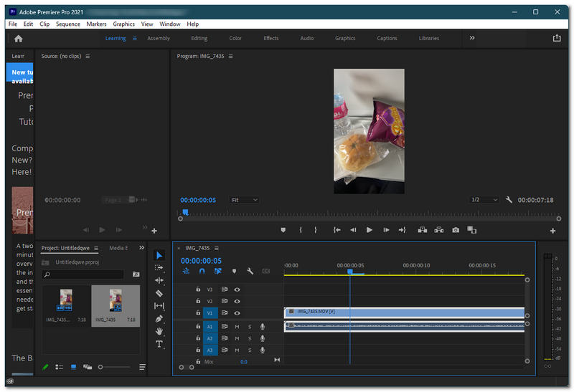Select the Slip tool

(159, 306)
